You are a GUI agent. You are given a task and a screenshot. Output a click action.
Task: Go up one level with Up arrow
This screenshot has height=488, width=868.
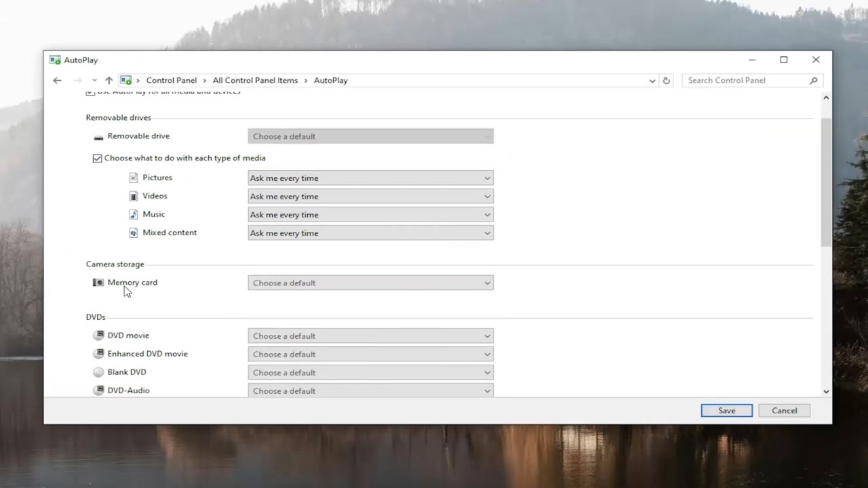coord(108,80)
